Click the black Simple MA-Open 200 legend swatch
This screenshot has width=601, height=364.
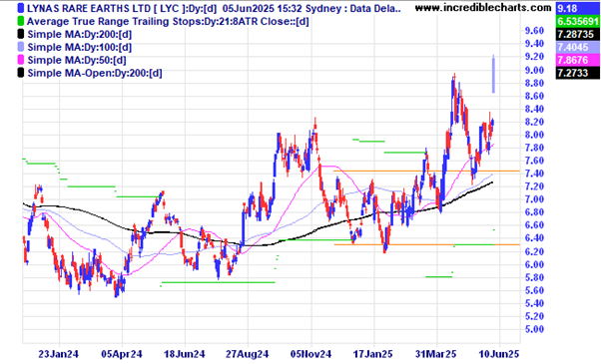click(20, 73)
